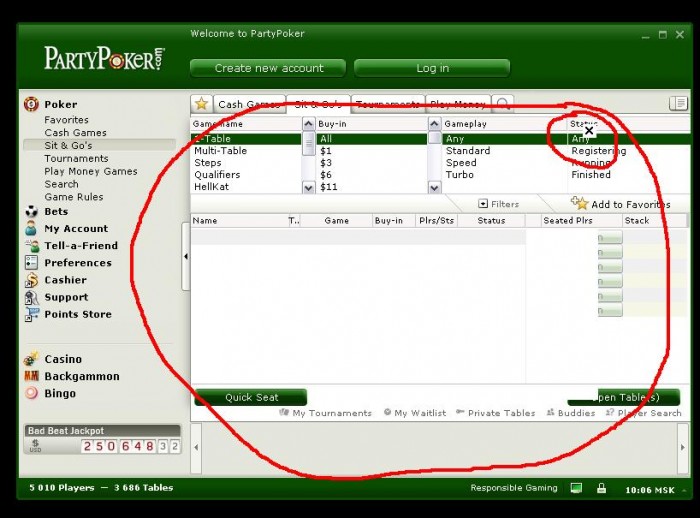Screen dimensions: 700x518
Task: Open the favorites star tab
Action: pyautogui.click(x=201, y=104)
